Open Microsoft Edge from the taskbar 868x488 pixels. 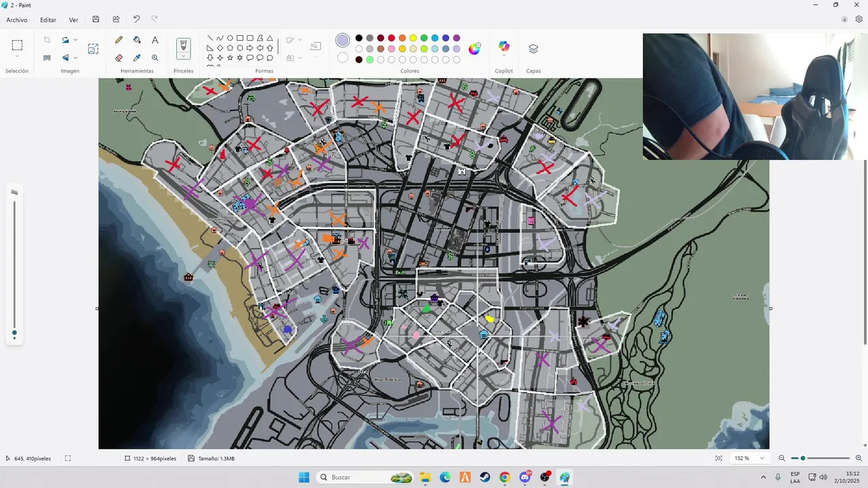445,477
